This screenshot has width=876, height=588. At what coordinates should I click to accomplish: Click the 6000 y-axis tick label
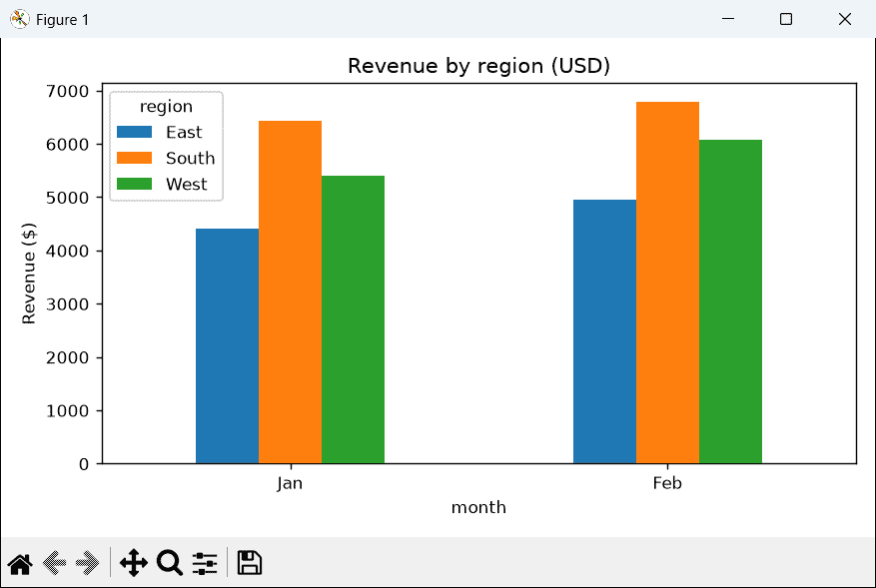[67, 145]
